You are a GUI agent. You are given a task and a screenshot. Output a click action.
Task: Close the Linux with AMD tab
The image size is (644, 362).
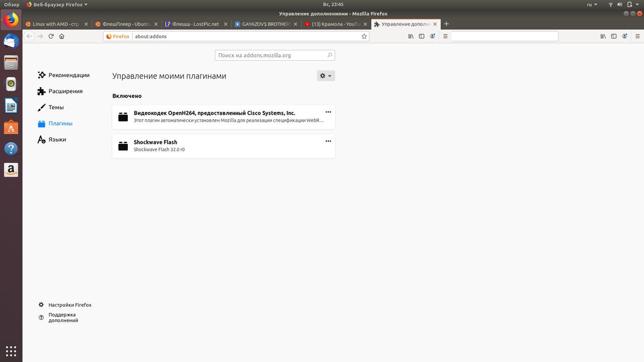pyautogui.click(x=86, y=24)
